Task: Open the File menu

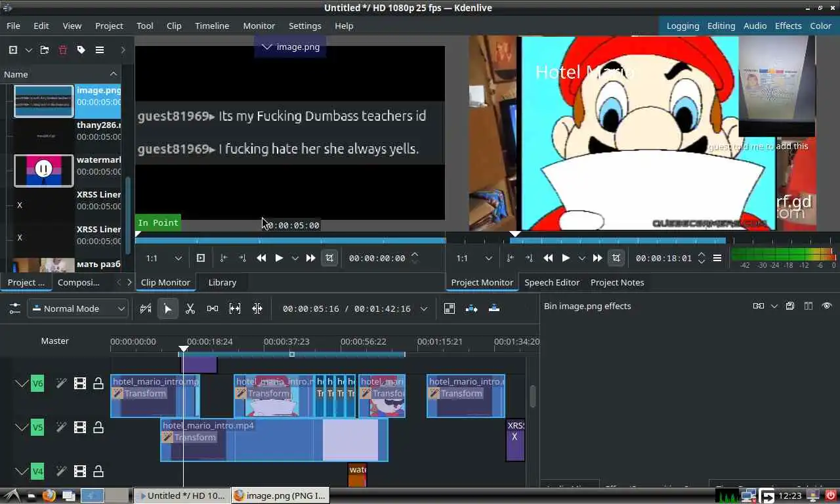Action: (13, 26)
